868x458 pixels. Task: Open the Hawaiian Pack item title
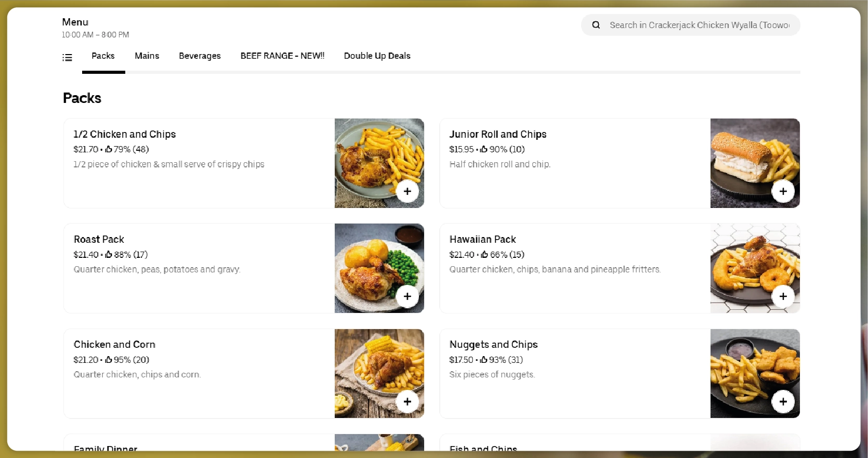482,239
